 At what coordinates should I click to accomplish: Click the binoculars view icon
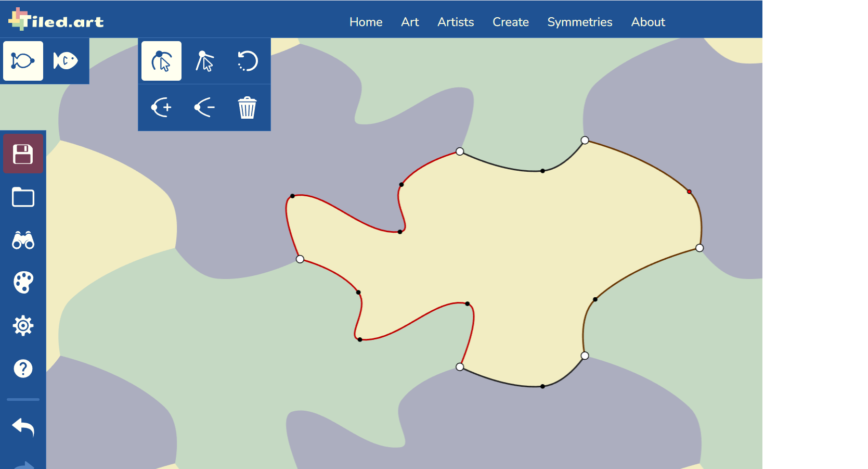[23, 240]
